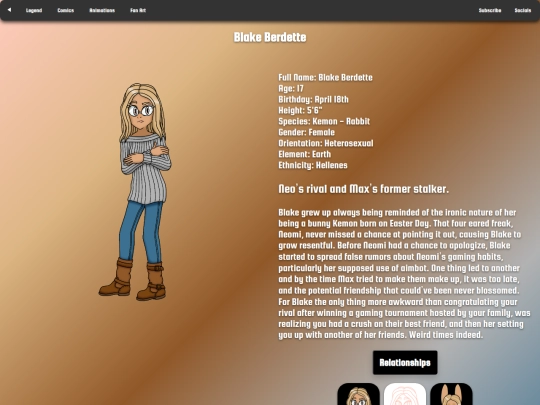Open the Comics menu item
The image size is (540, 405).
pyautogui.click(x=65, y=10)
